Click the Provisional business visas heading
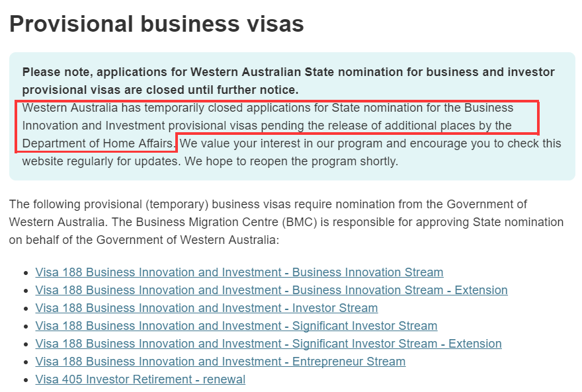Screen dimensions: 582x392 [x=156, y=24]
